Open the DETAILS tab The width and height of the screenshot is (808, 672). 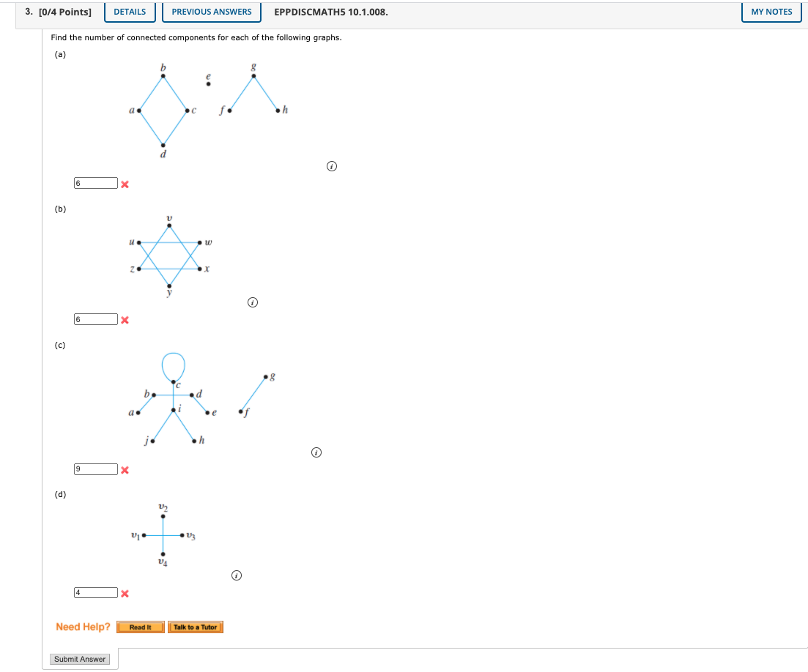point(130,12)
